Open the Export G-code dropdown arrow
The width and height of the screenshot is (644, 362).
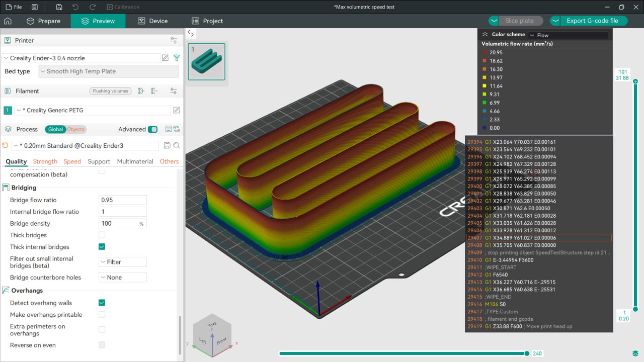(x=555, y=21)
